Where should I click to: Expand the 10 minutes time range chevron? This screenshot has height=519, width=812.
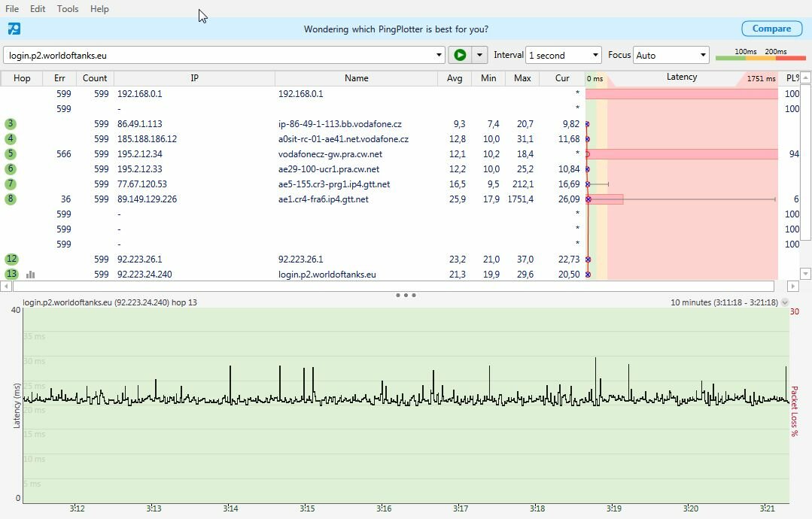click(785, 302)
